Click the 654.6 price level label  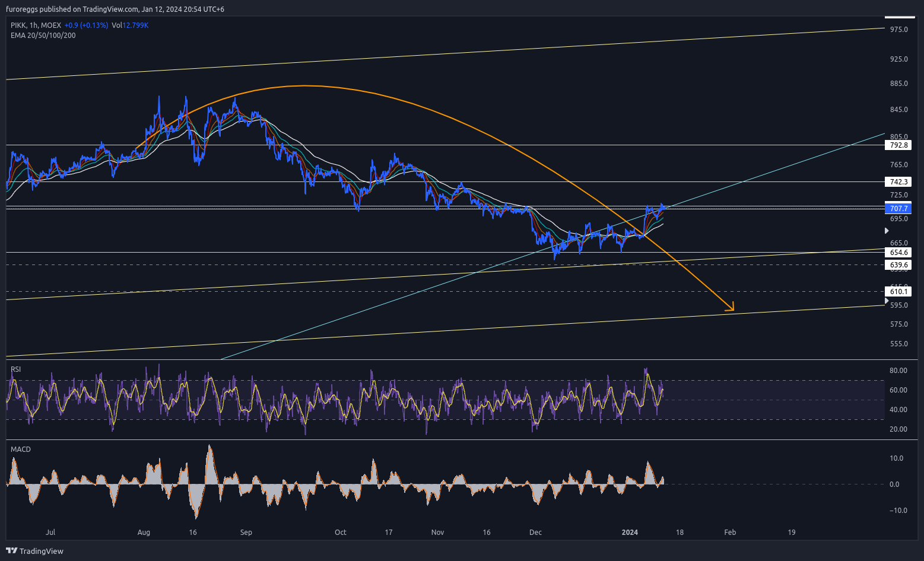click(899, 253)
